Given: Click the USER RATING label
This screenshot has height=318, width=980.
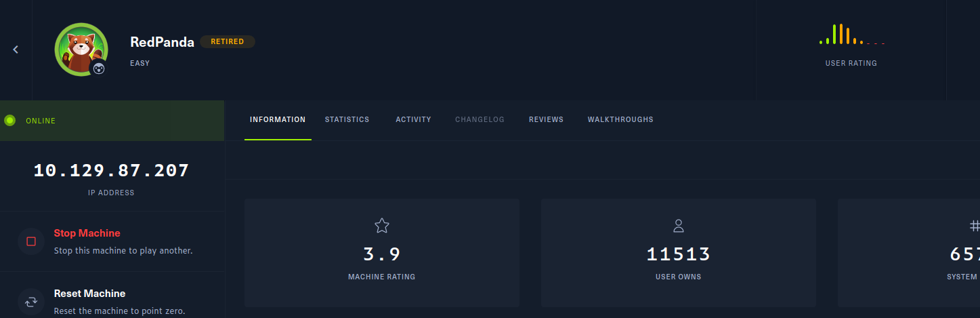Looking at the screenshot, I should click(x=851, y=63).
